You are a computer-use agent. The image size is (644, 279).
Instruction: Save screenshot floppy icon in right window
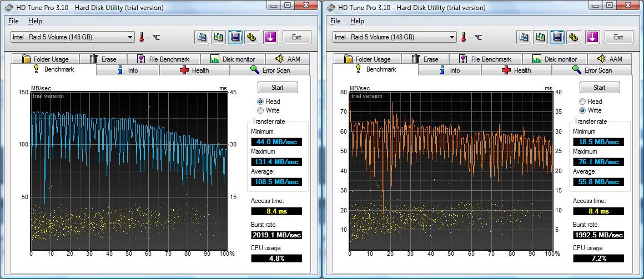pos(557,37)
